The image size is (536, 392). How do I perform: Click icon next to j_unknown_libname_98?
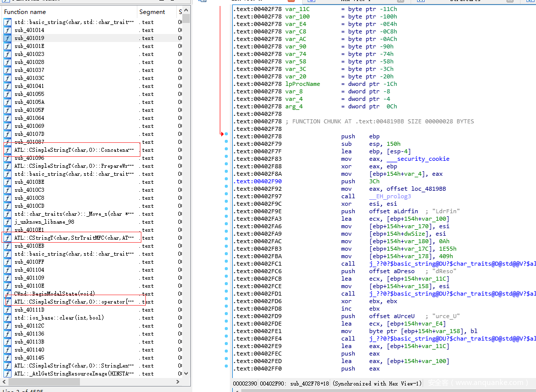tap(7, 222)
